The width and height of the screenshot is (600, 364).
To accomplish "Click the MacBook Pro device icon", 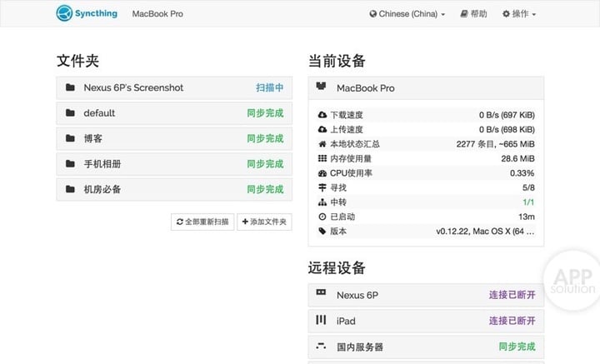I will point(321,86).
